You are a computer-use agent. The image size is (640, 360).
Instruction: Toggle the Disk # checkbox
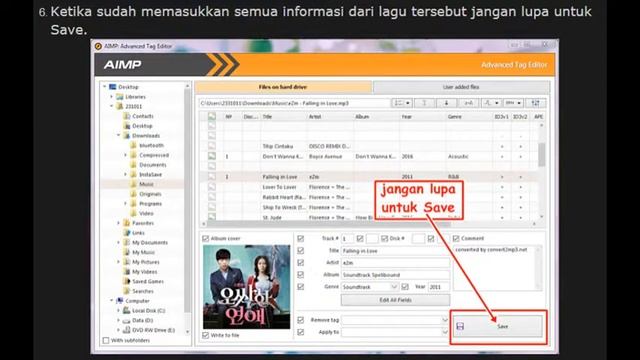[x=384, y=238]
